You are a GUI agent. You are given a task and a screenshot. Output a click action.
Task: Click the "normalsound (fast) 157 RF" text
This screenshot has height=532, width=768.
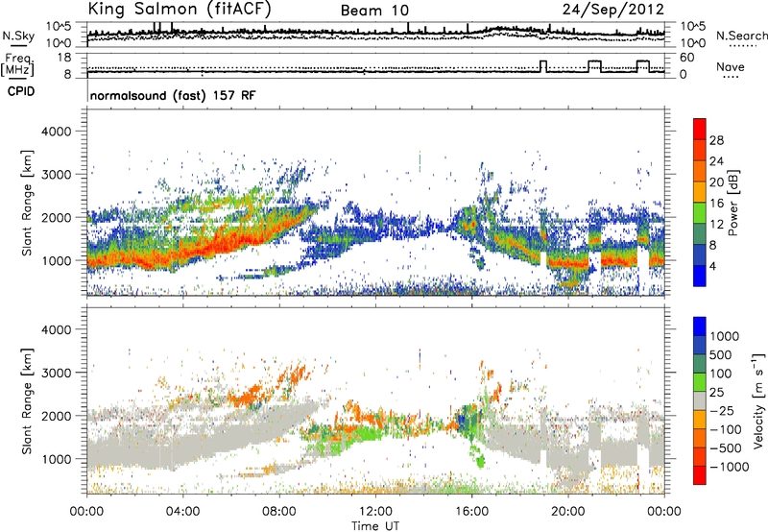(173, 95)
